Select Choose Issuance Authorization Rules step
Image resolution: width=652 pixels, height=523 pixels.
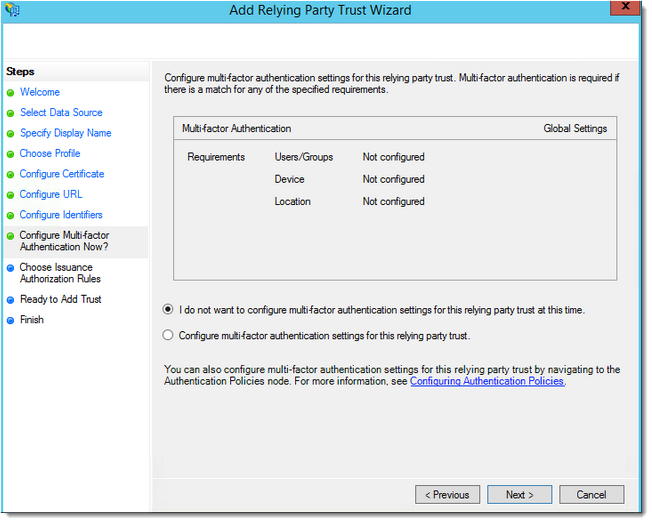(60, 273)
